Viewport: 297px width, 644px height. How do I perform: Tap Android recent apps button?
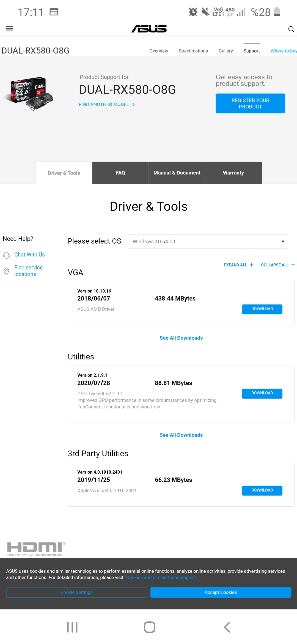pos(72,627)
